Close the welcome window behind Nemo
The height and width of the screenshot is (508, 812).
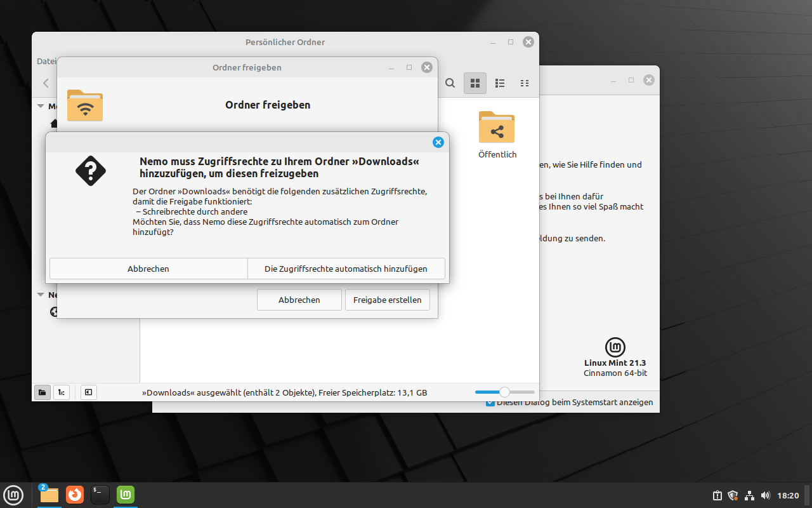click(x=648, y=80)
